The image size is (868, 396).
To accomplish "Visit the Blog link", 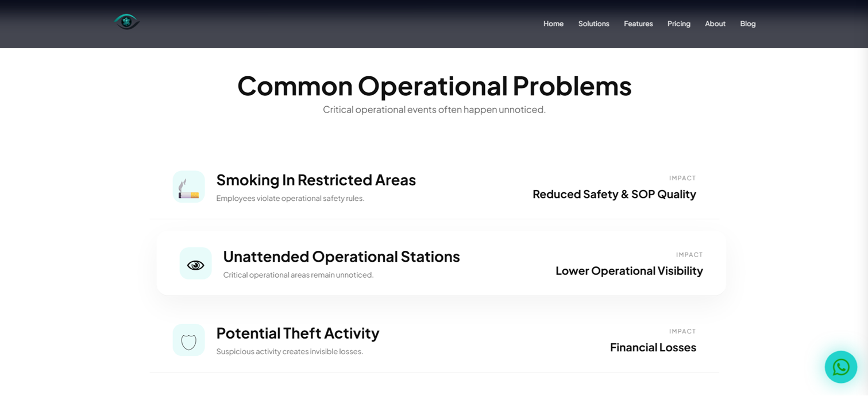I will pos(747,24).
